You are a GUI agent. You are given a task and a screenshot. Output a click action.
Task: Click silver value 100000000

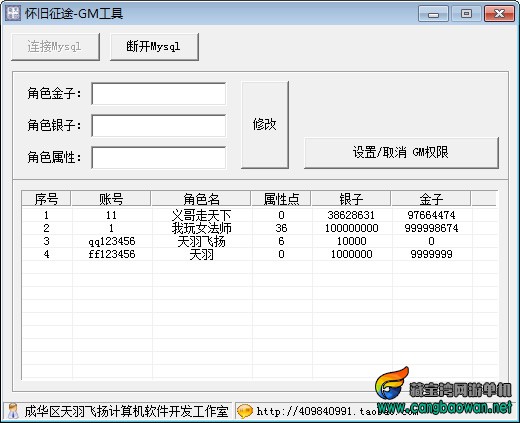351,228
